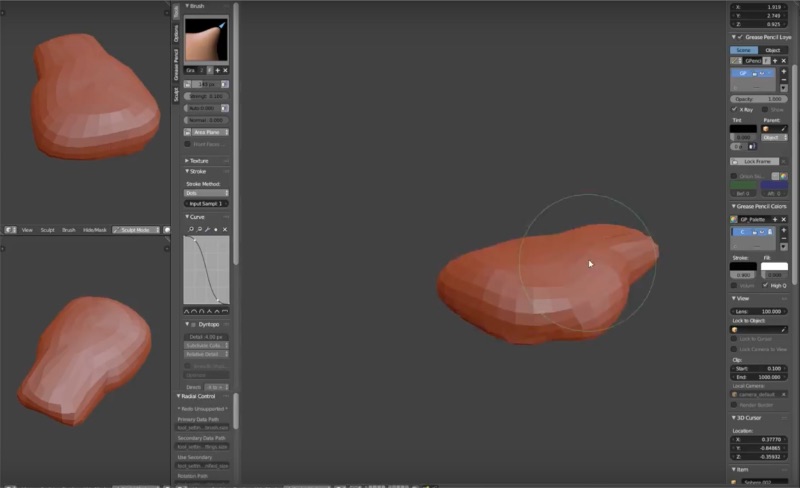Click the brush radius lock icon
Viewport: 800px width, 488px height.
[187, 84]
